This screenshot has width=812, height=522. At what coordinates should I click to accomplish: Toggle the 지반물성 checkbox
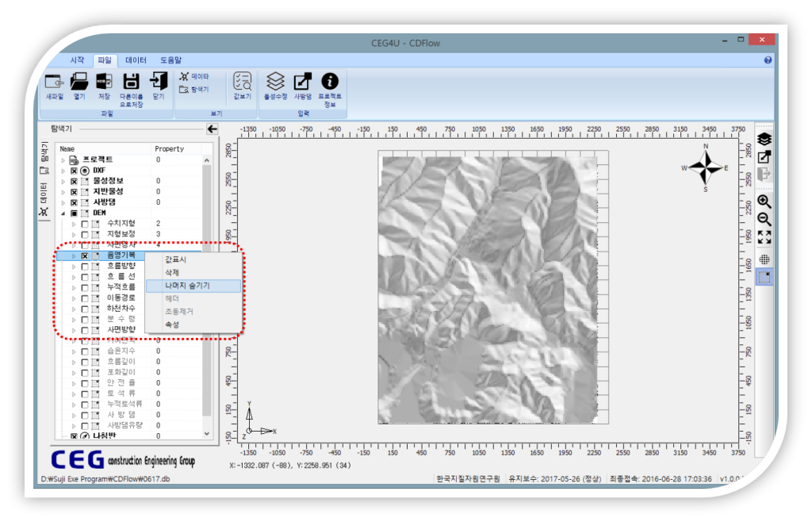click(74, 192)
